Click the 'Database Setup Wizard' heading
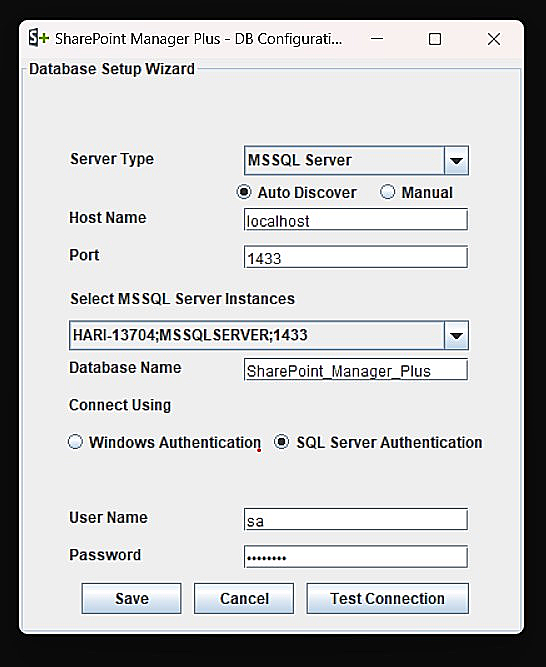The width and height of the screenshot is (546, 667). 112,69
